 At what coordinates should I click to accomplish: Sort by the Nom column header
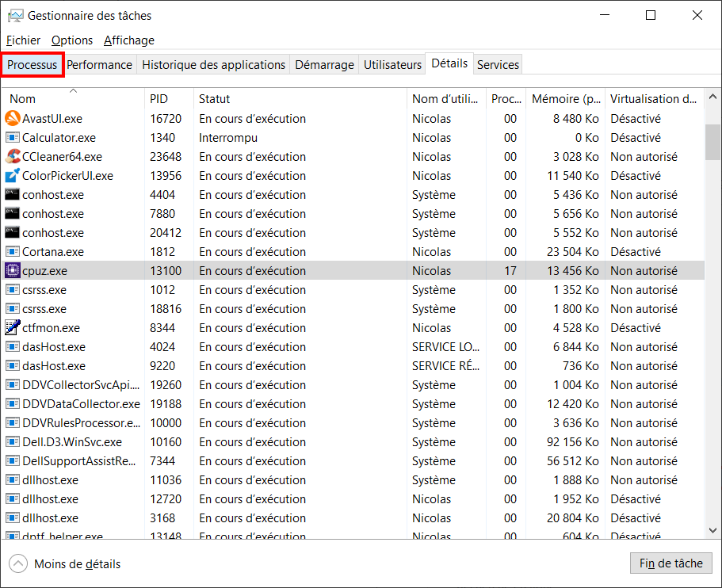[x=73, y=98]
